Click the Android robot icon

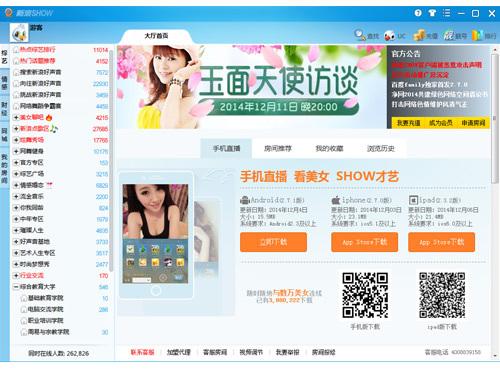[245, 200]
